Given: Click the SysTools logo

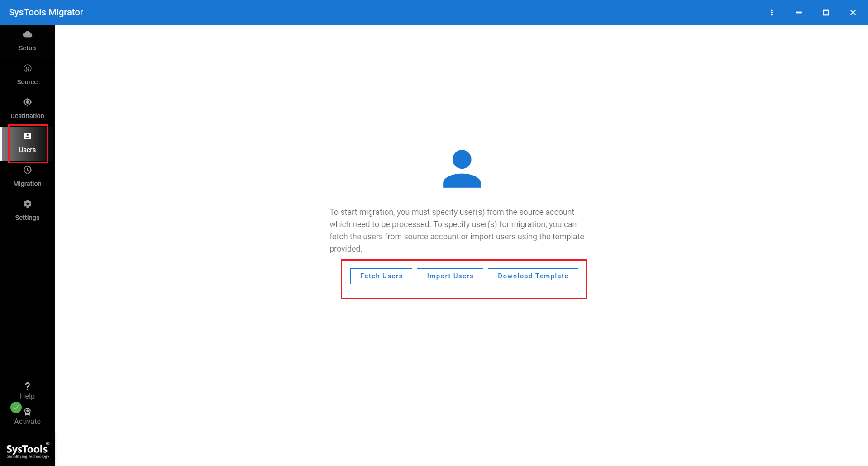Looking at the screenshot, I should (x=28, y=451).
